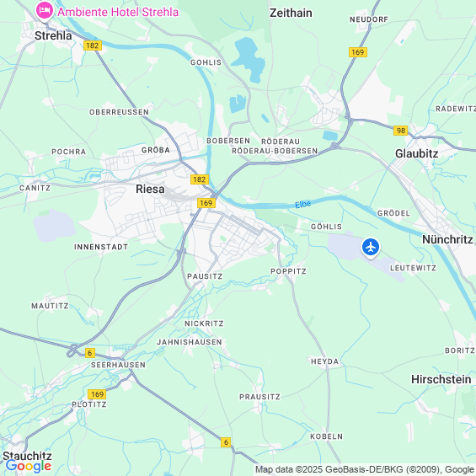Click the Zeithain town label
The width and height of the screenshot is (476, 476).
point(291,13)
